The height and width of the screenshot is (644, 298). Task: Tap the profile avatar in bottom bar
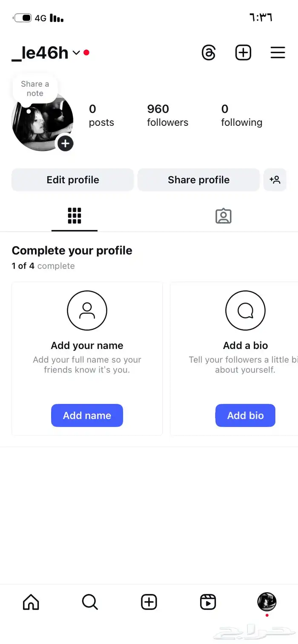pyautogui.click(x=267, y=602)
